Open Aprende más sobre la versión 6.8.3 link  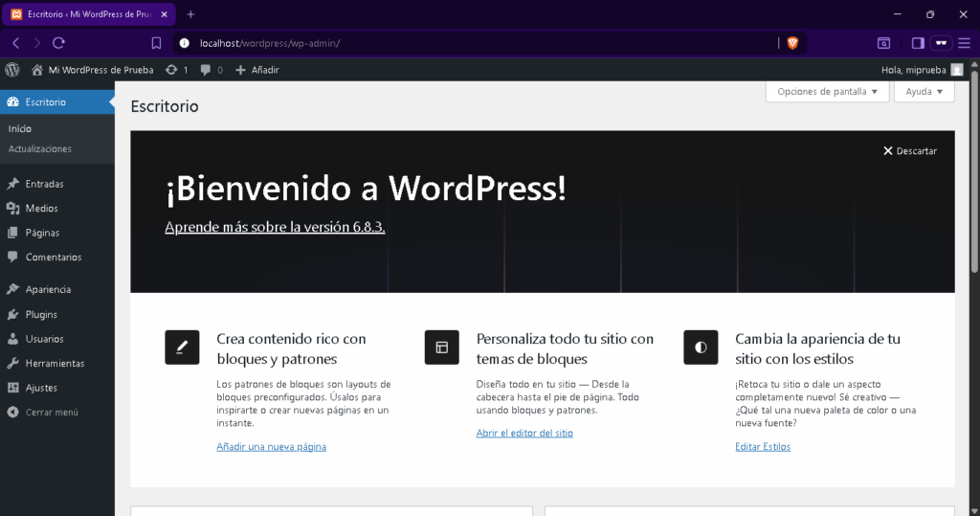[x=275, y=227]
